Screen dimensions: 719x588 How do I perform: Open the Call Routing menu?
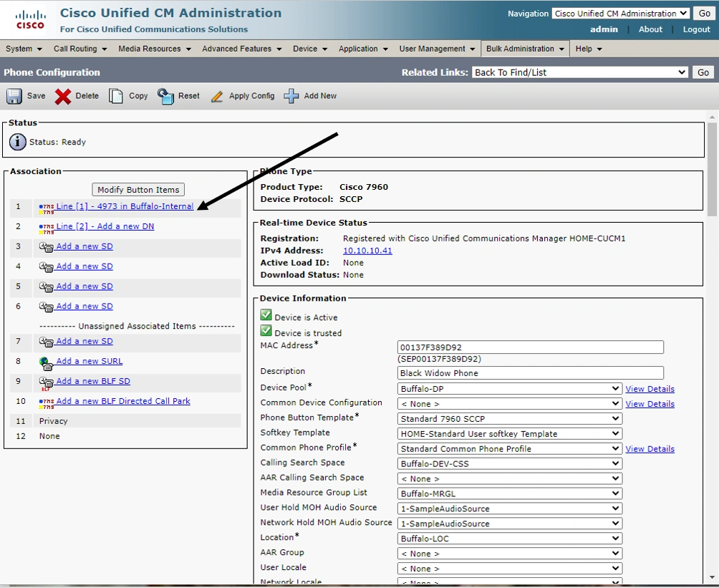pyautogui.click(x=79, y=49)
